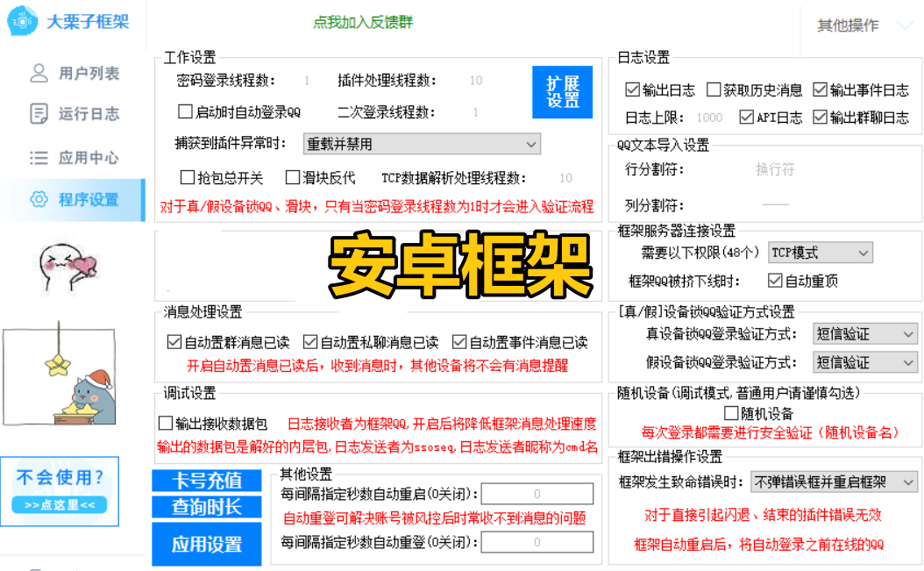
Task: Click the 程序设置 gear icon
Action: (x=39, y=199)
